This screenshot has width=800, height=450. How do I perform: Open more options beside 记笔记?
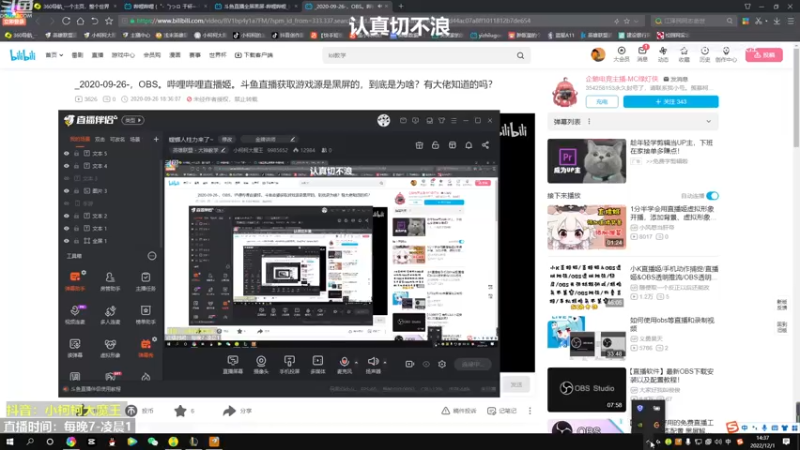point(530,411)
